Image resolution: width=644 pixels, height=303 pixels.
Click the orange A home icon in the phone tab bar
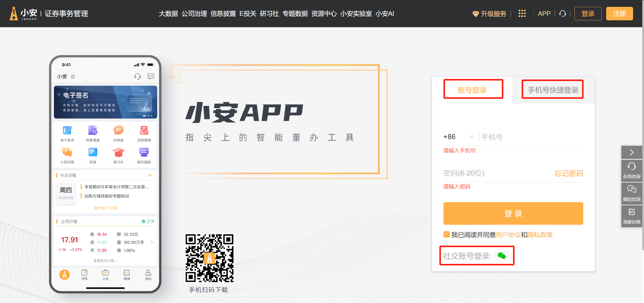point(64,275)
